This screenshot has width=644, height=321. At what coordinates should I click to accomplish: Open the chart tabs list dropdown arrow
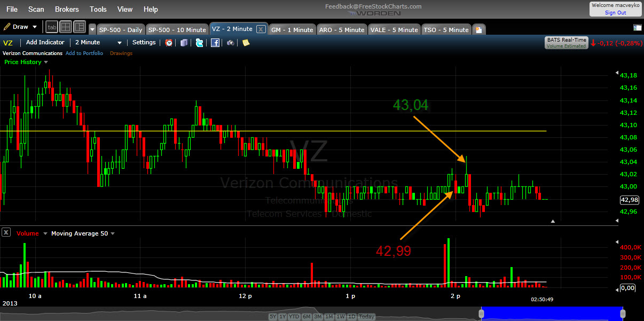[92, 30]
